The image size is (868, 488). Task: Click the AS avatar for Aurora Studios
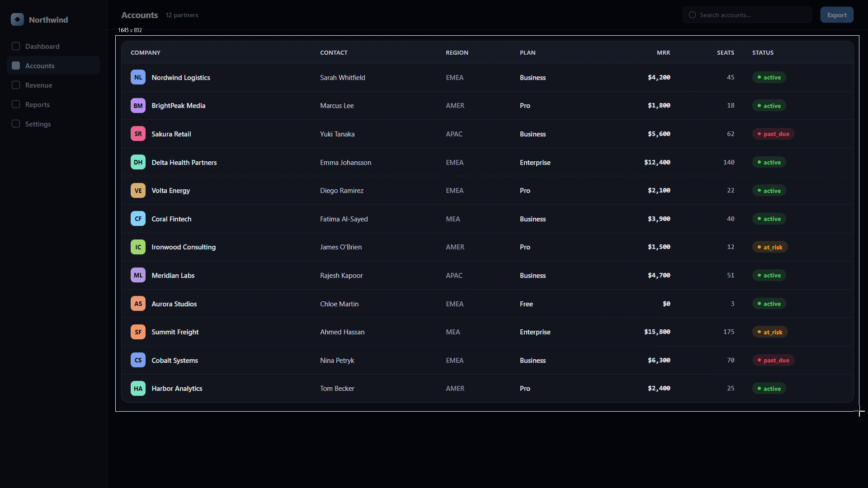[138, 304]
